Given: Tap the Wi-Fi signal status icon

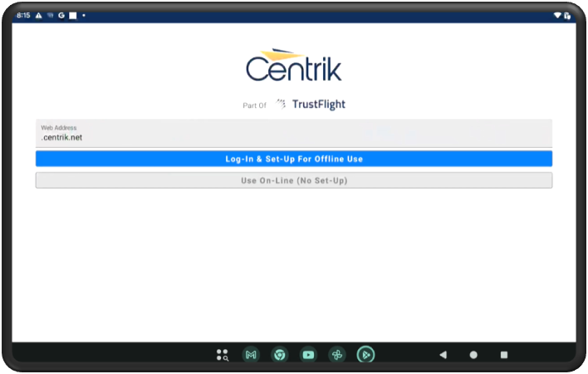Looking at the screenshot, I should tap(556, 16).
